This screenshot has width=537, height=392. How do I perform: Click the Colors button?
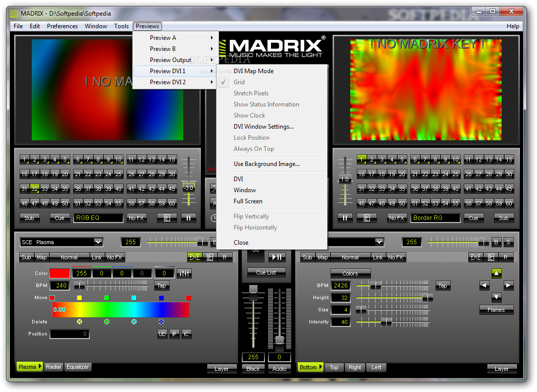pyautogui.click(x=350, y=273)
